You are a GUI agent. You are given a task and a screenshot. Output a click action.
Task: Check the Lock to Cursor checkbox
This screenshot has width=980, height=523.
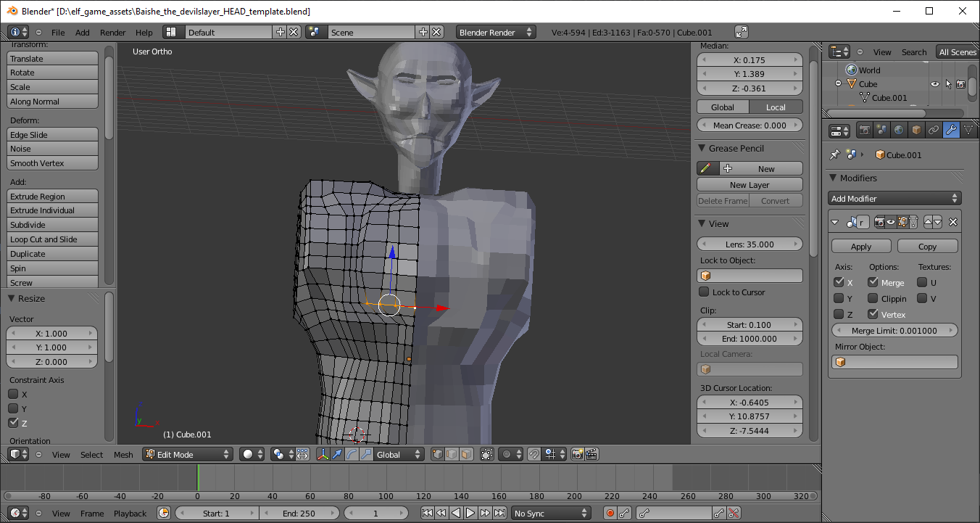[x=704, y=292]
